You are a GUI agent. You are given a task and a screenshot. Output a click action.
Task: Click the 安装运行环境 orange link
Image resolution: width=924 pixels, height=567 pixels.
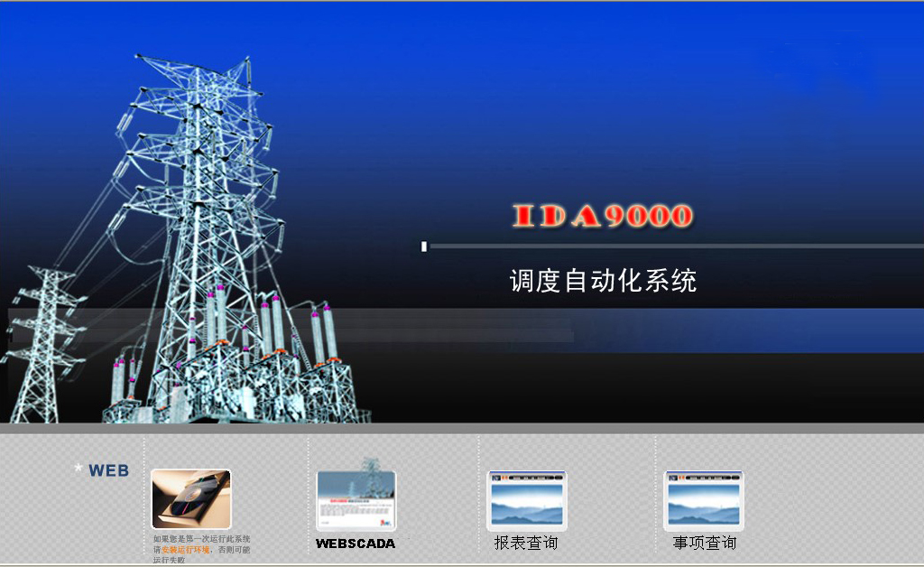pyautogui.click(x=185, y=549)
